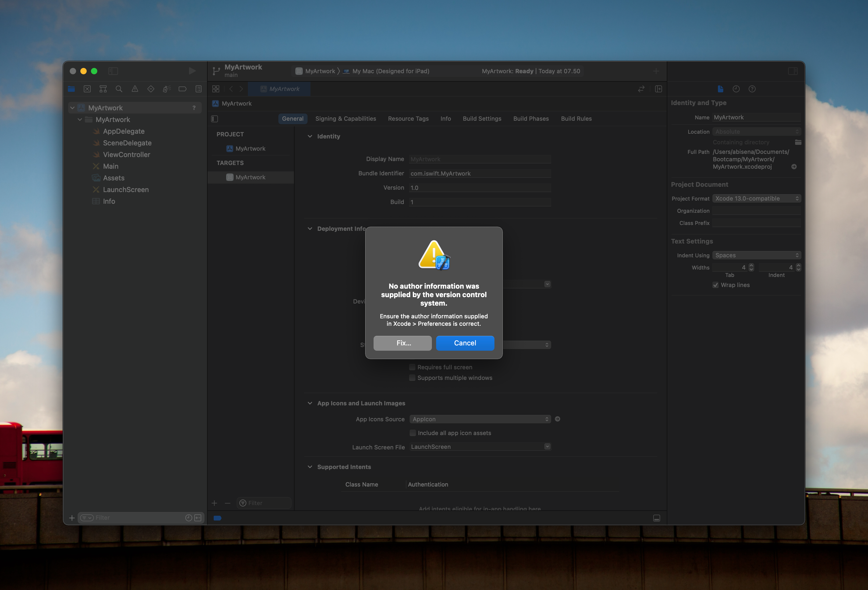Viewport: 868px width, 590px height.
Task: Adjust the Indent width stepper
Action: 799,267
